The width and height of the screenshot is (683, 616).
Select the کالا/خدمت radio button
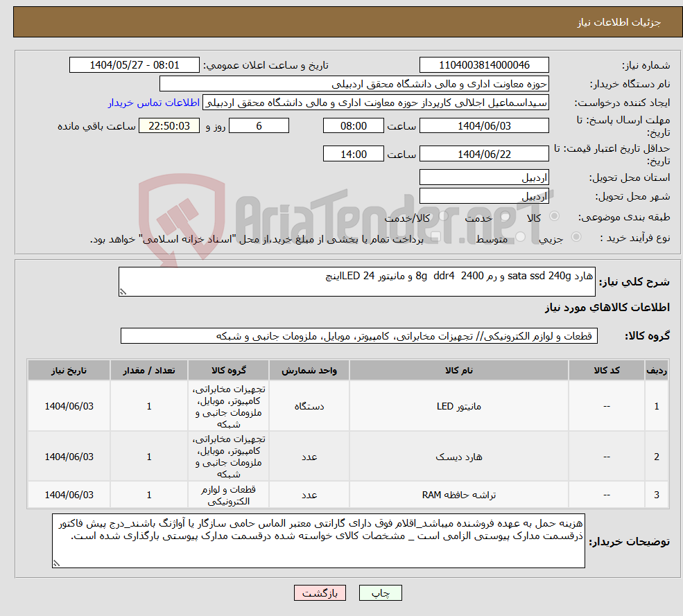pyautogui.click(x=443, y=216)
